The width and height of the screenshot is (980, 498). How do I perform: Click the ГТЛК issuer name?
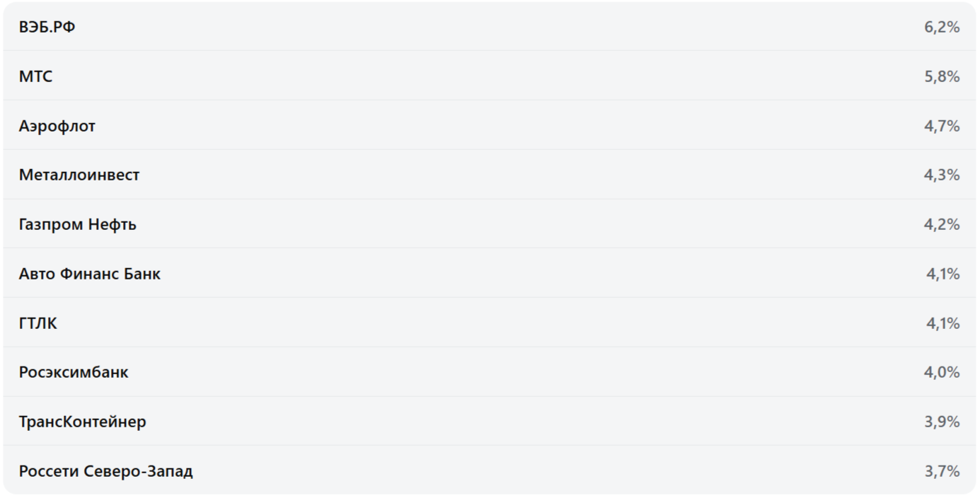click(38, 323)
